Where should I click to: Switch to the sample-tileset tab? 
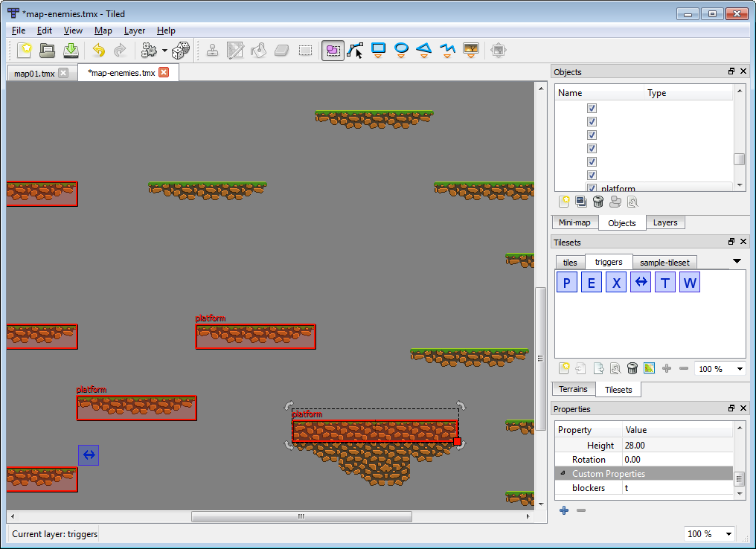(x=664, y=262)
